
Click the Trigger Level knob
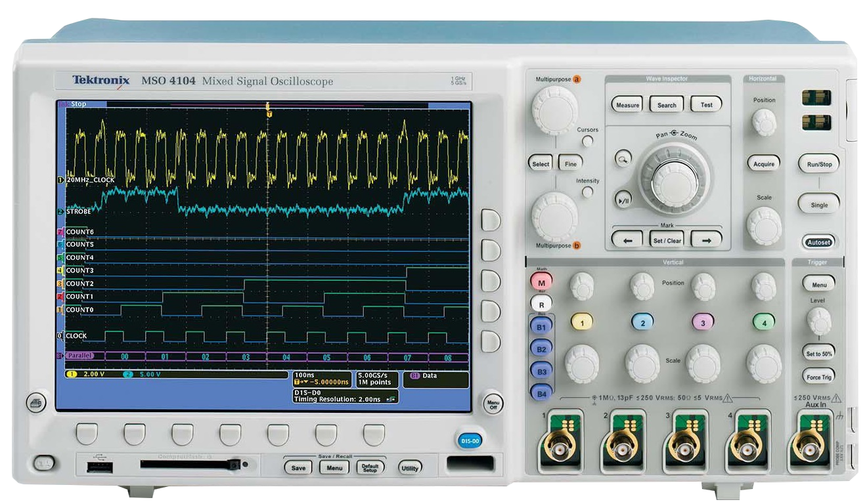click(x=818, y=321)
